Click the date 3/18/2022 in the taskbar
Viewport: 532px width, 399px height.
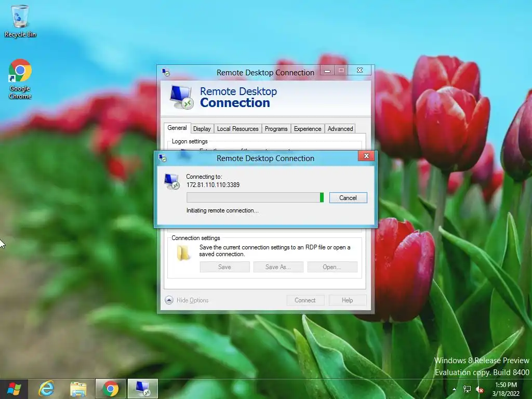pyautogui.click(x=506, y=394)
